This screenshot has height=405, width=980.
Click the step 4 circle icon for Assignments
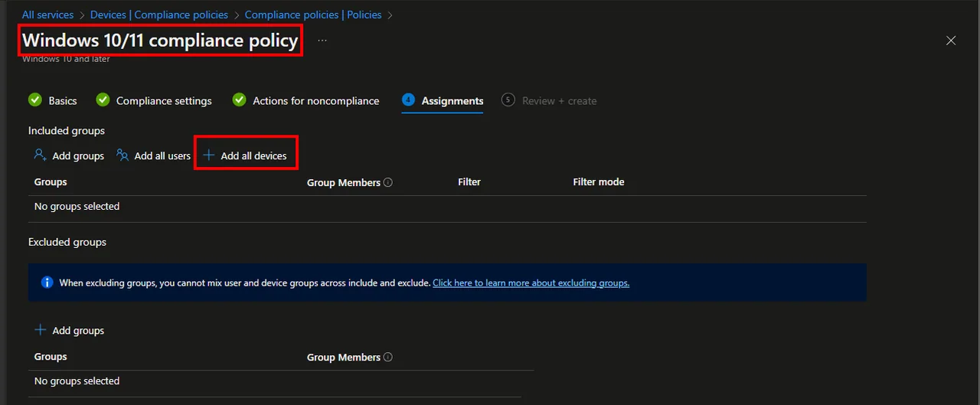pos(408,100)
